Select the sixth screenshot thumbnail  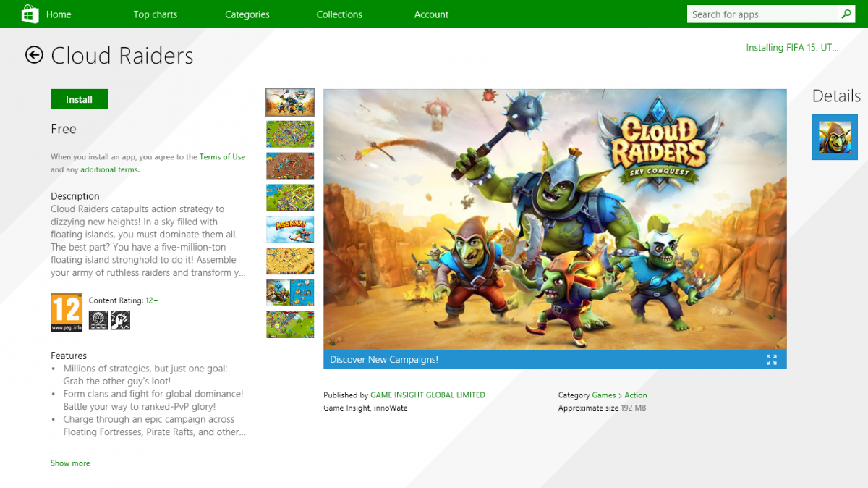coord(290,261)
